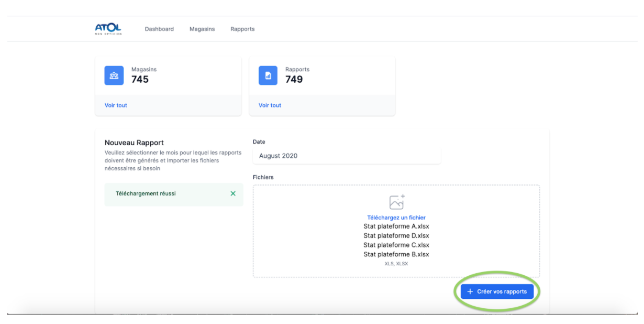This screenshot has height=324, width=644.
Task: Select file Stat plateforme A.xlsx
Action: 396,226
